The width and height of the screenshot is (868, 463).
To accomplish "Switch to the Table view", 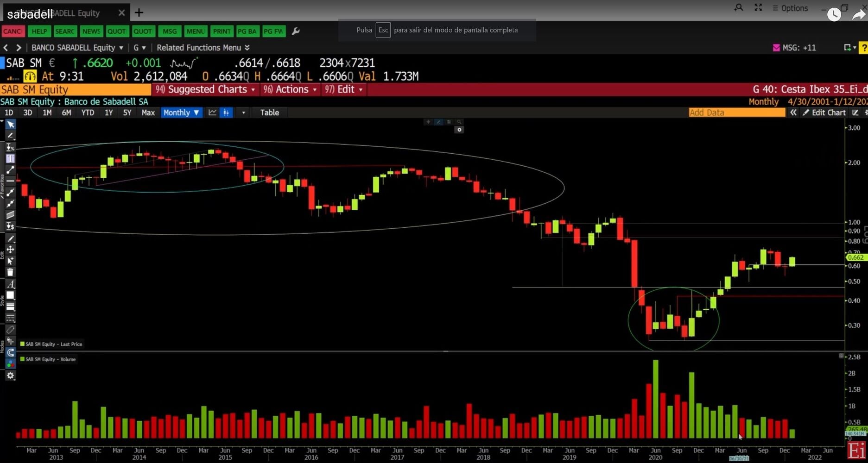I will [x=270, y=113].
